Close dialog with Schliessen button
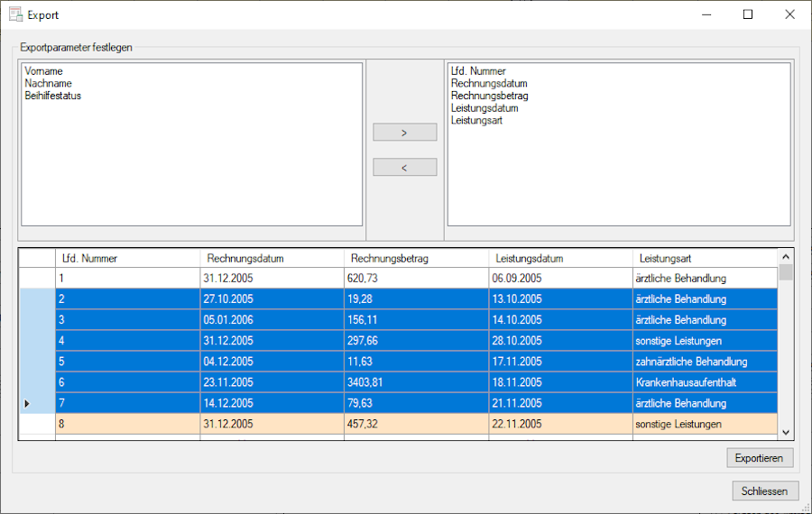This screenshot has width=812, height=514. (765, 491)
